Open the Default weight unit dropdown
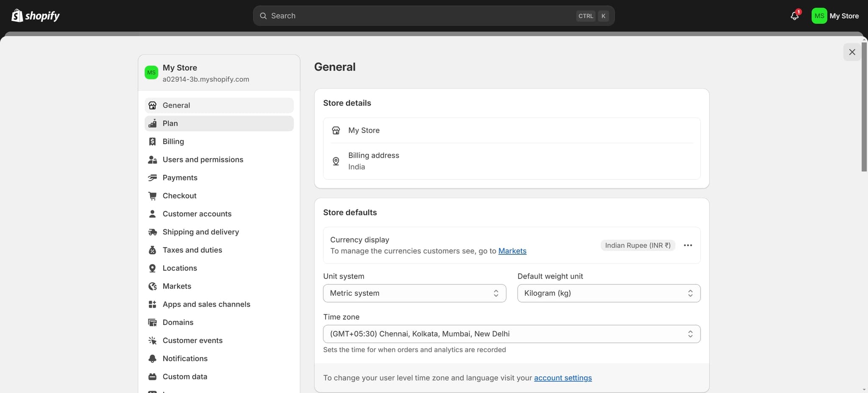This screenshot has height=393, width=868. [609, 293]
